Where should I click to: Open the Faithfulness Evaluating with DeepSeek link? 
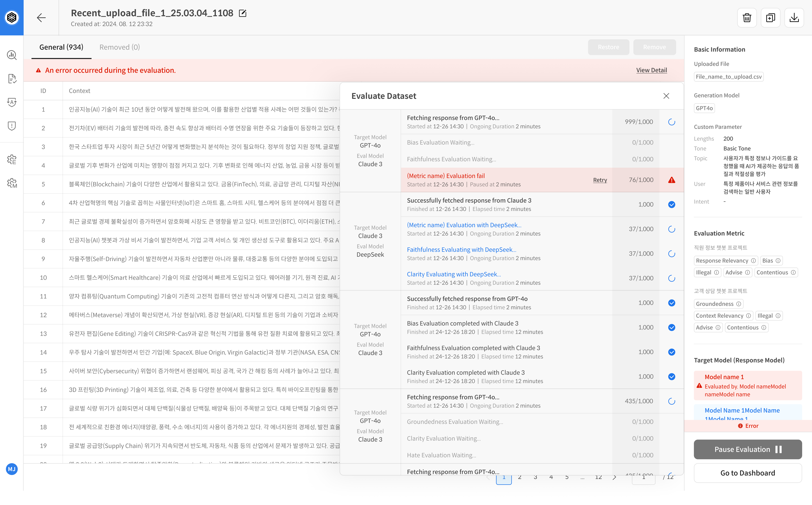tap(461, 250)
